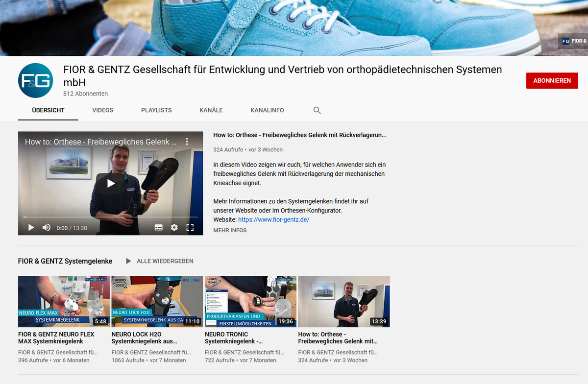Click the channel name under the 722 Aufrufe video
The image size is (588, 384).
pos(245,352)
